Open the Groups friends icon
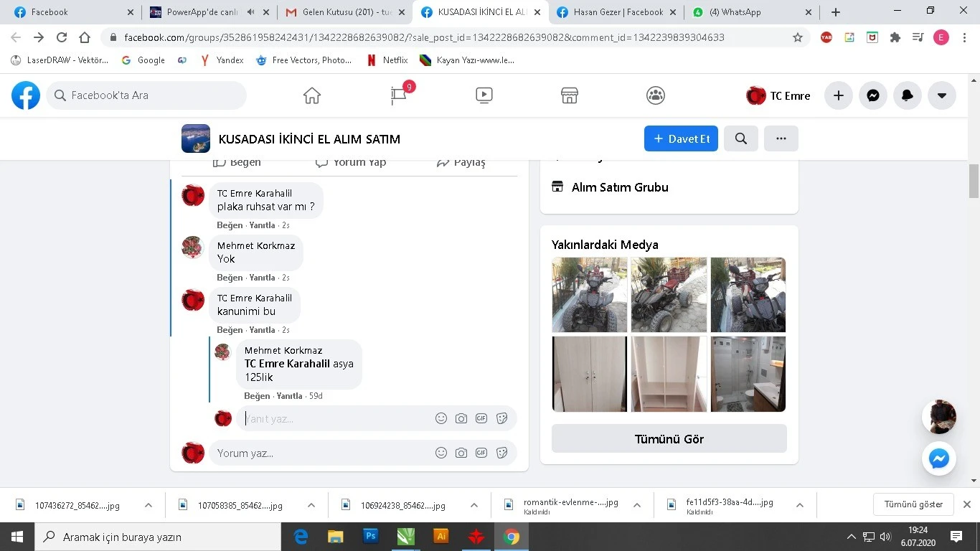980x551 pixels. (655, 95)
